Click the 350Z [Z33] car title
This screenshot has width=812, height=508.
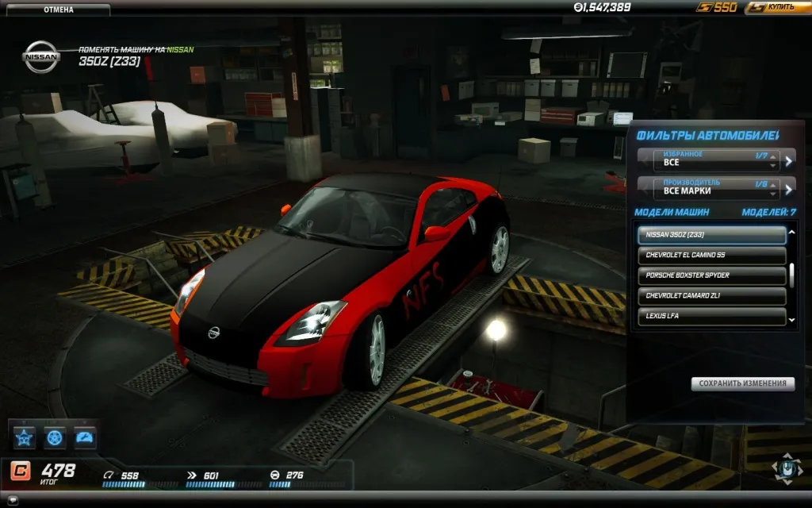coord(109,61)
